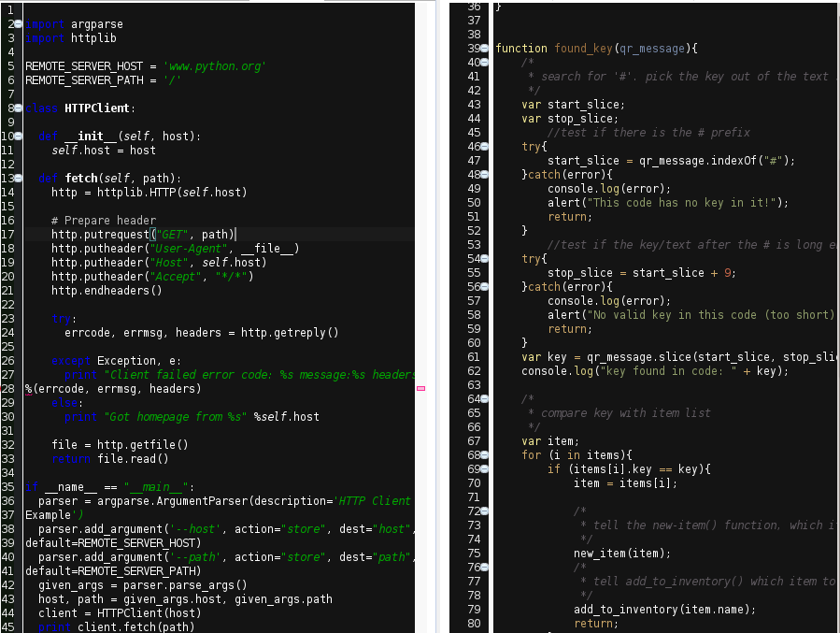Collapse the for loop fold at line 68

click(x=485, y=455)
